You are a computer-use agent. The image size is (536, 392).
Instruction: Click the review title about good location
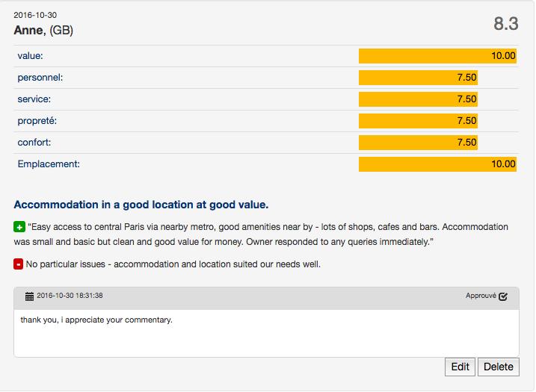pyautogui.click(x=141, y=205)
